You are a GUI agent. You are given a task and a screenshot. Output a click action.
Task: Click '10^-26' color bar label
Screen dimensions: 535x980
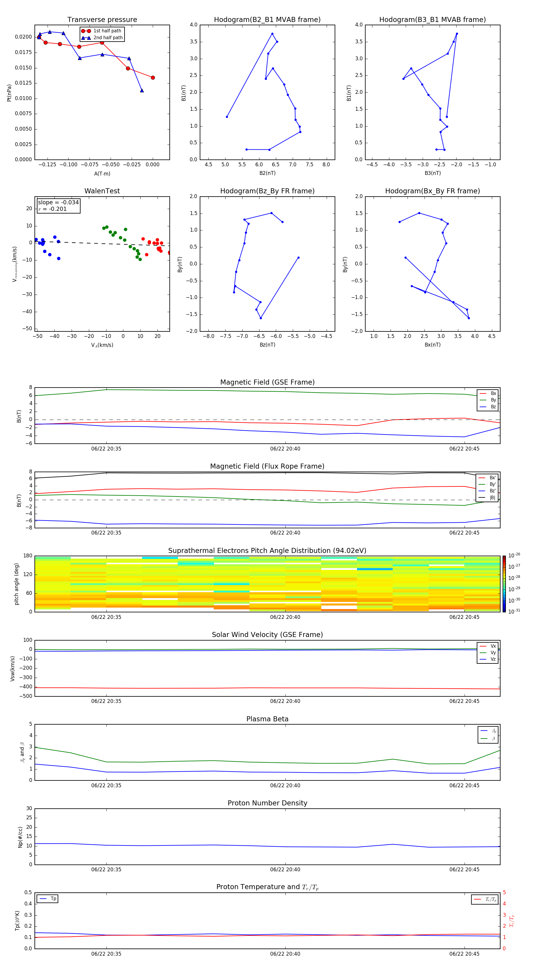pyautogui.click(x=514, y=555)
